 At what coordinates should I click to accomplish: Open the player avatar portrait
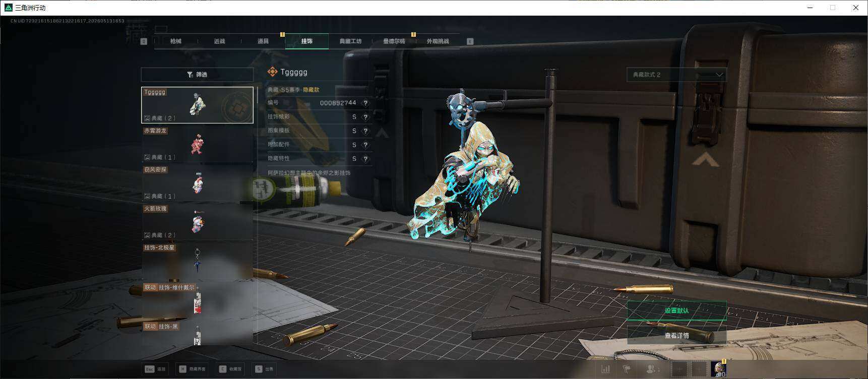[x=718, y=369]
